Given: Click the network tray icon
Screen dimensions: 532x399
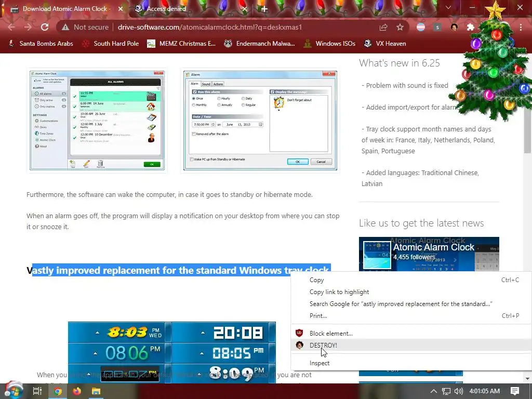Looking at the screenshot, I should coord(446,391).
